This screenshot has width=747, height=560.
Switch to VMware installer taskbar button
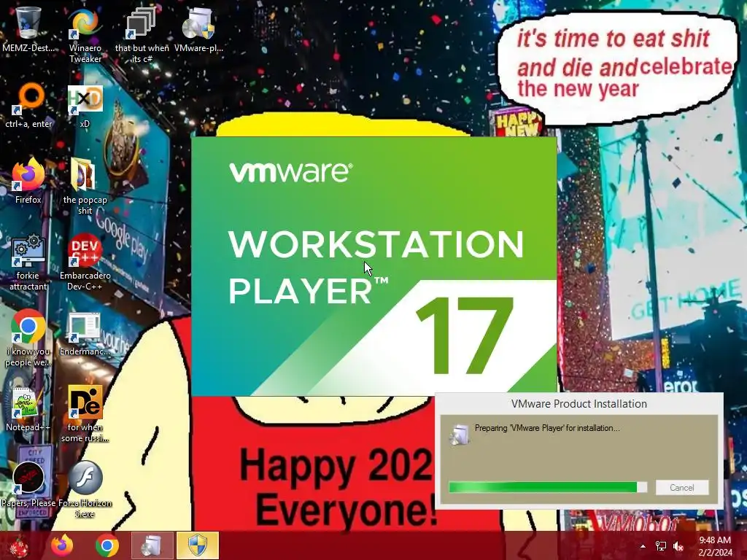pos(152,545)
